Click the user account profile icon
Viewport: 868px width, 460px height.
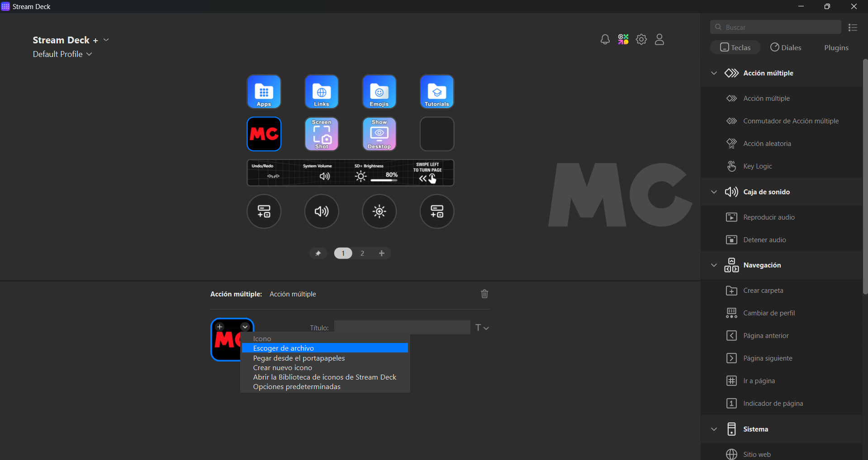coord(659,40)
